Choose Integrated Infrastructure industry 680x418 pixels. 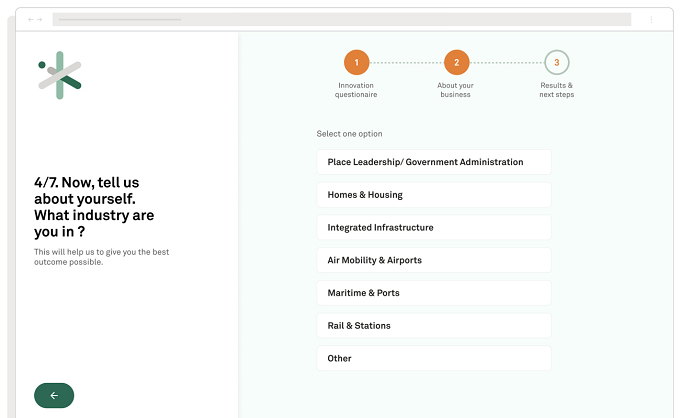[x=434, y=227]
